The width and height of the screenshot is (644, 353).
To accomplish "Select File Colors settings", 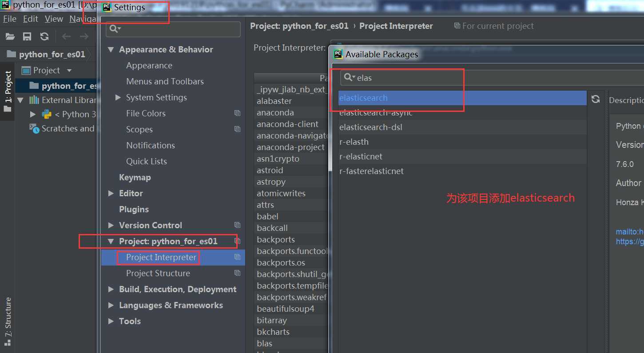I will click(x=146, y=113).
